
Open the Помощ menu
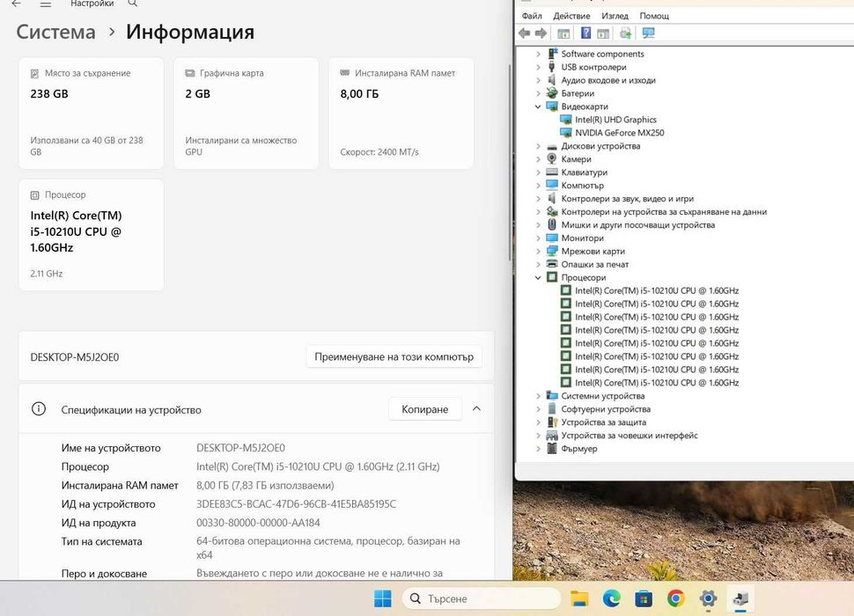(654, 16)
